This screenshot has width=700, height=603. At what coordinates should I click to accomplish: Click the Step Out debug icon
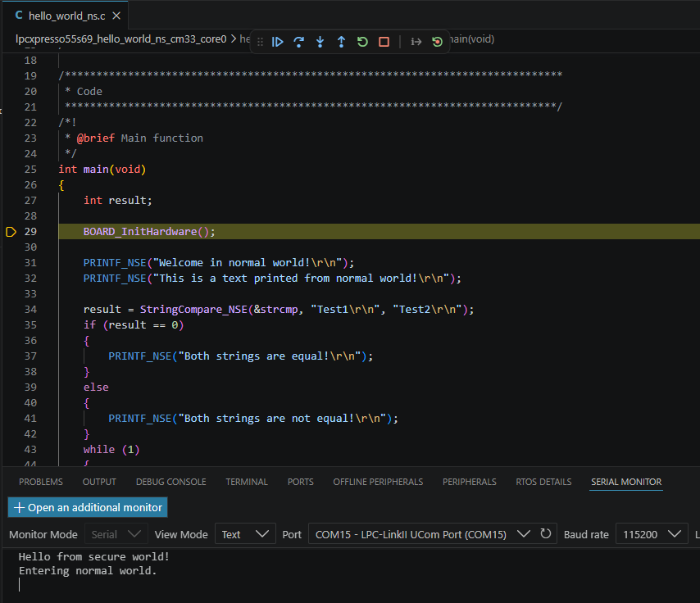(x=341, y=39)
